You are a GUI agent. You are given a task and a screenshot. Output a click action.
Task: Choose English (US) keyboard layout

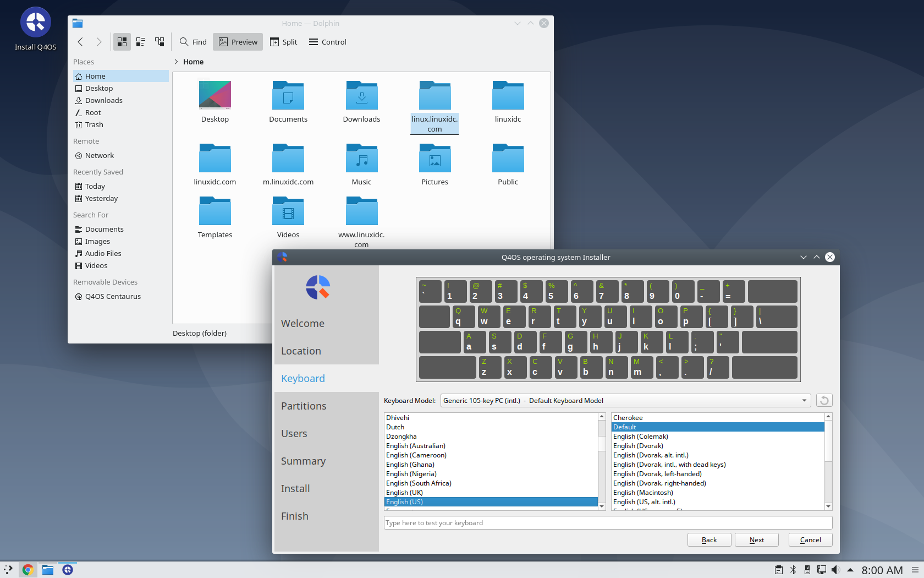click(x=491, y=502)
